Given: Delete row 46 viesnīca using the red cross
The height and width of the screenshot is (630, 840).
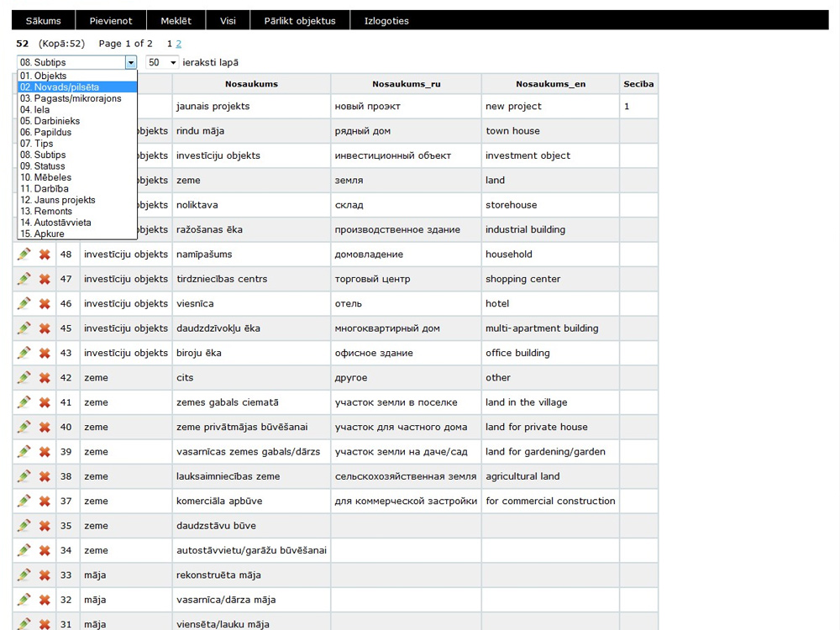Looking at the screenshot, I should coord(45,304).
